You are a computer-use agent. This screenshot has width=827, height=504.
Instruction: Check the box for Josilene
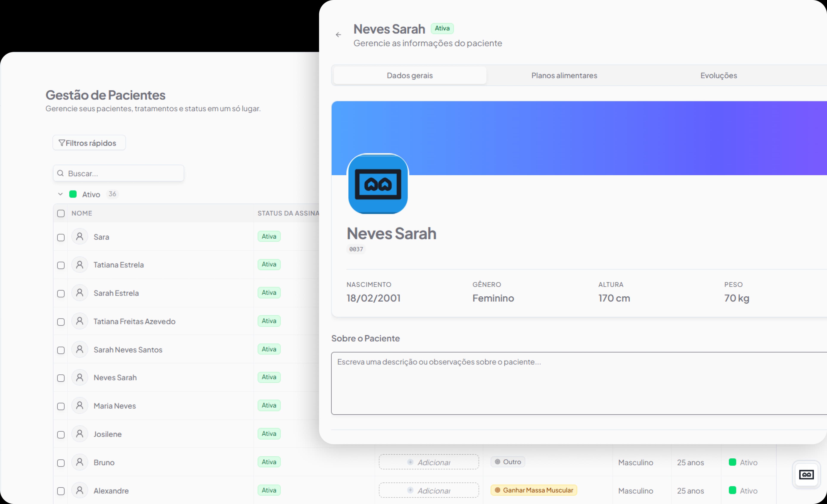pyautogui.click(x=61, y=434)
